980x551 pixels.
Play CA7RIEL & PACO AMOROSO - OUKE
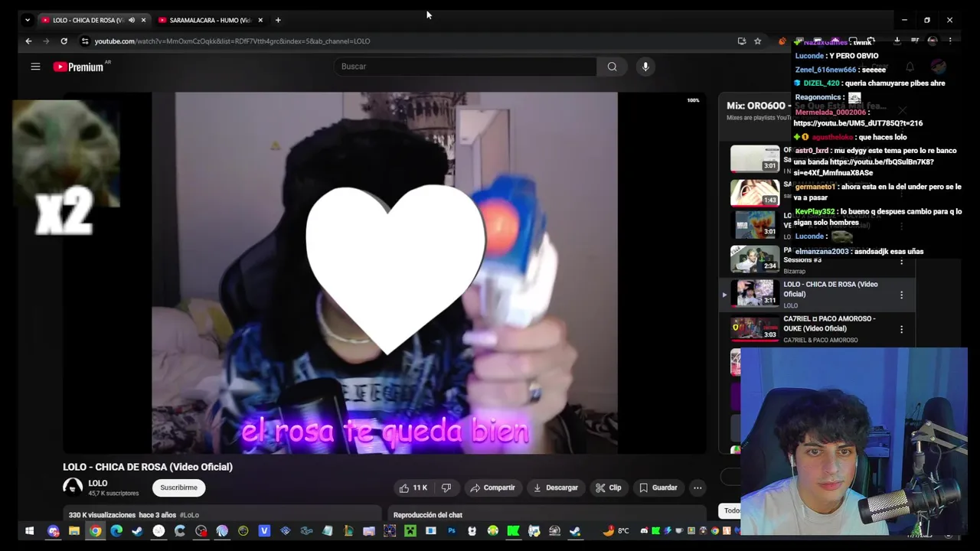click(815, 328)
